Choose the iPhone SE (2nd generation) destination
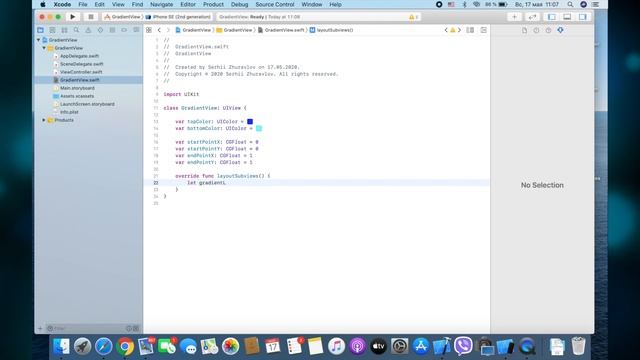Image resolution: width=640 pixels, height=360 pixels. tap(178, 17)
